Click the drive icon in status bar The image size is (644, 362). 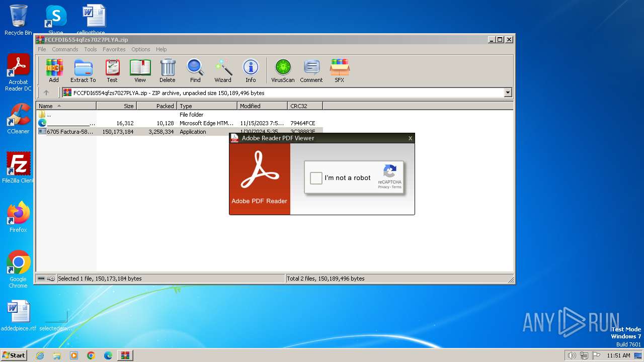click(x=41, y=279)
